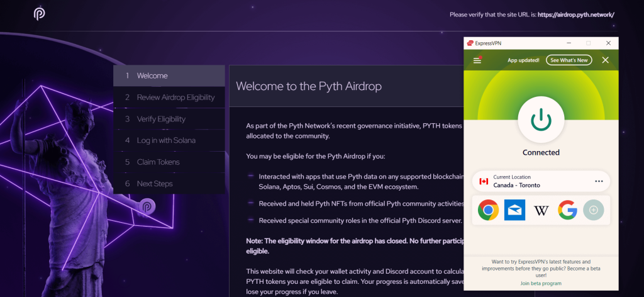Go to Claim Tokens step
644x297 pixels.
coord(169,162)
